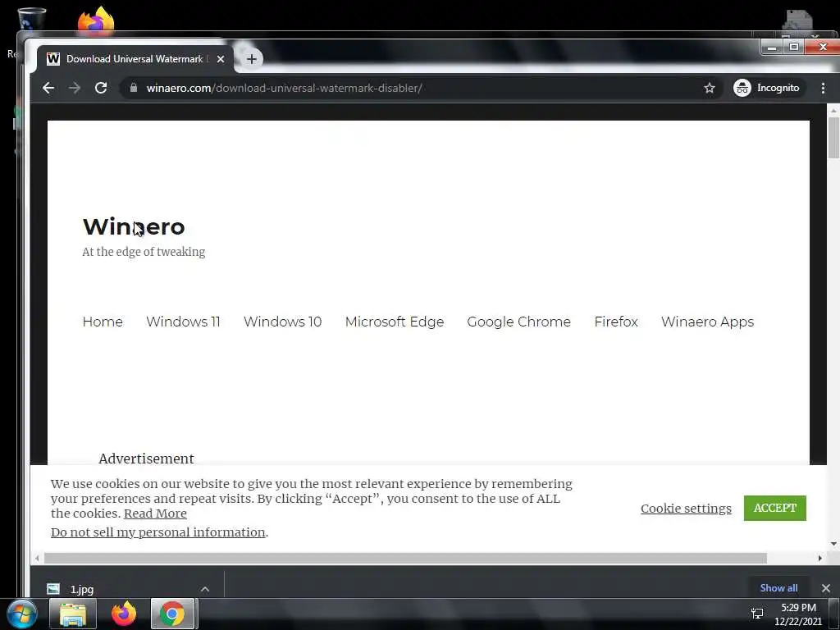View site info via the padlock icon
The image size is (840, 630).
134,88
